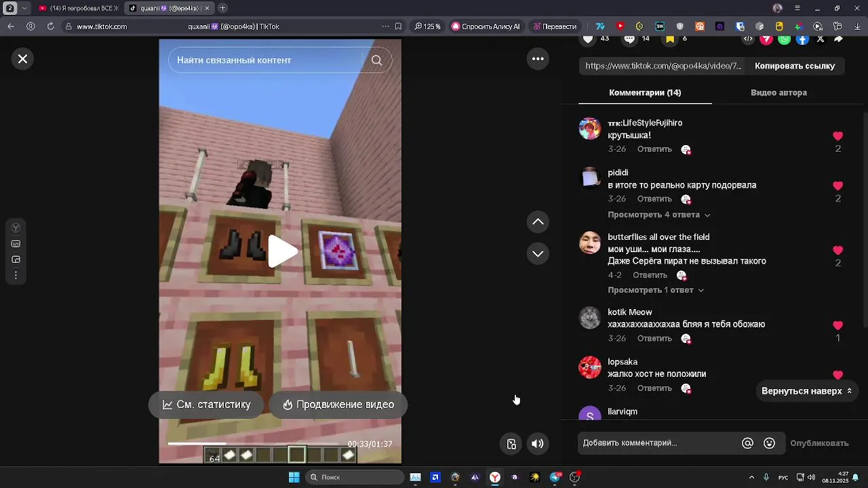868x488 pixels.
Task: Insert mention with @ icon
Action: coord(747,443)
